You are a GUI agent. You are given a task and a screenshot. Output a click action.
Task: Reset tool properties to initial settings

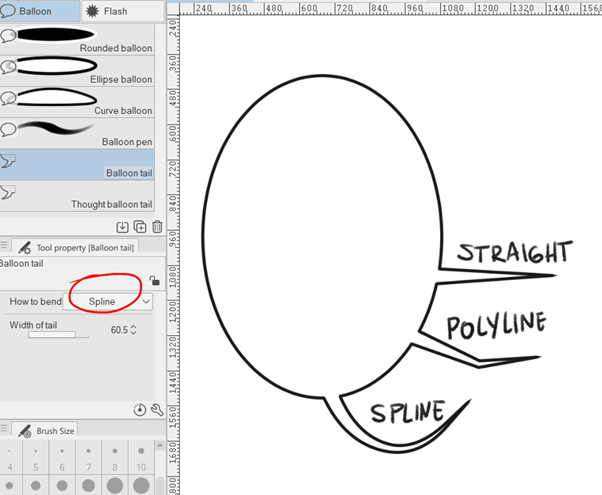coord(139,410)
